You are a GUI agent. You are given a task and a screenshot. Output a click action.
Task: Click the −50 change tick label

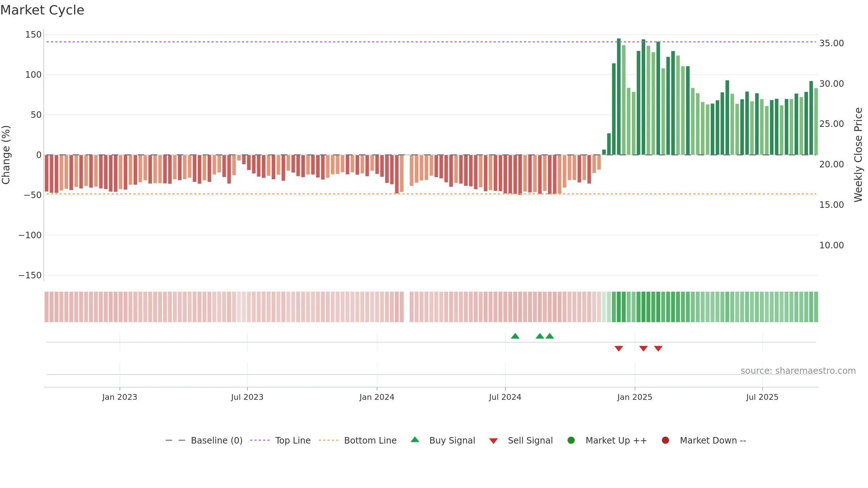(33, 195)
